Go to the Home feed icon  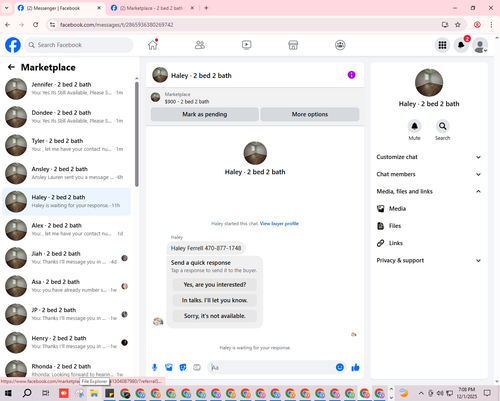(153, 45)
